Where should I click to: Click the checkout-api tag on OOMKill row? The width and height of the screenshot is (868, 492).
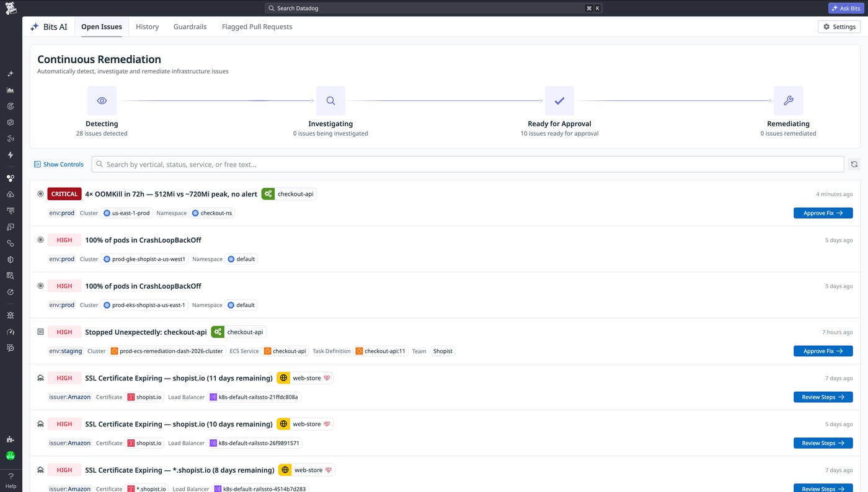[x=289, y=194]
